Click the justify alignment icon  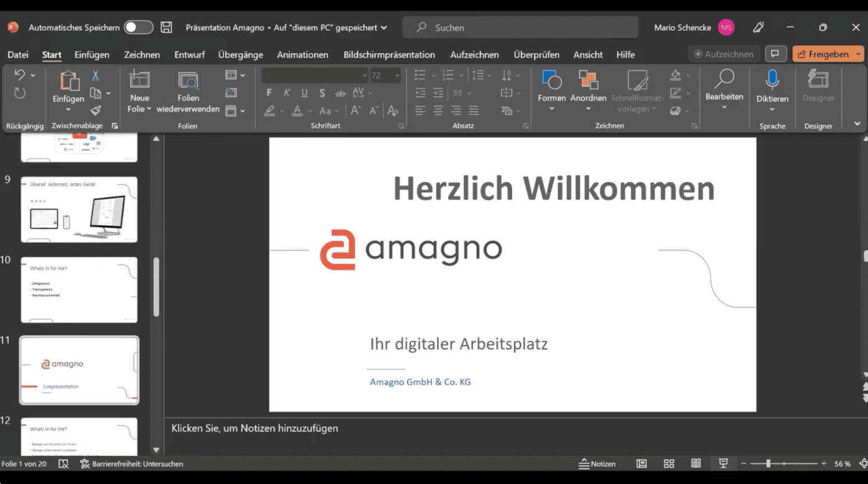click(474, 110)
